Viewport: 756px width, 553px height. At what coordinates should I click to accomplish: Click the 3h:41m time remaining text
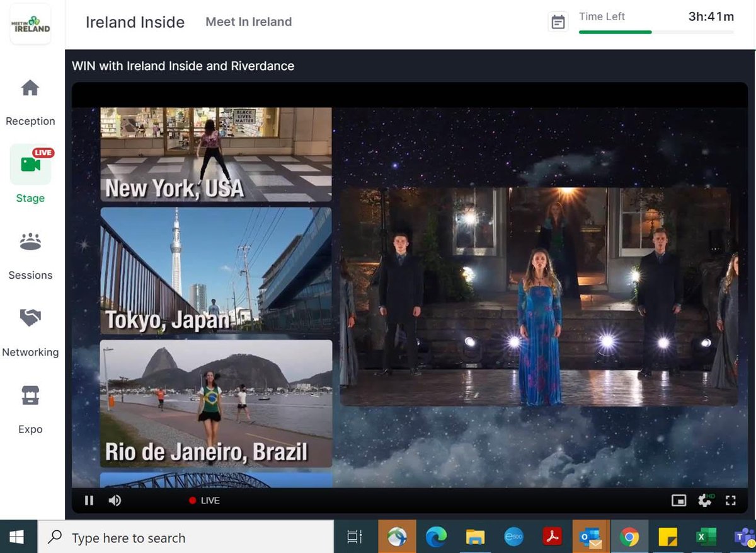711,17
